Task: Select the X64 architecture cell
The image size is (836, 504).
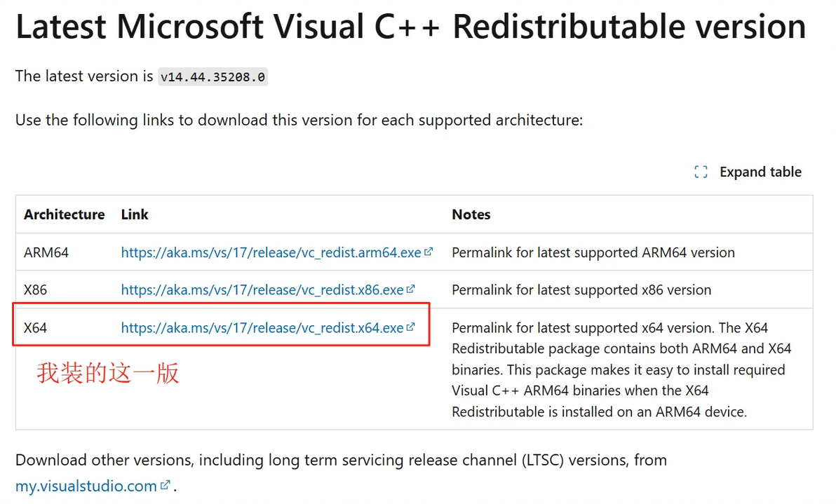Action: click(35, 327)
